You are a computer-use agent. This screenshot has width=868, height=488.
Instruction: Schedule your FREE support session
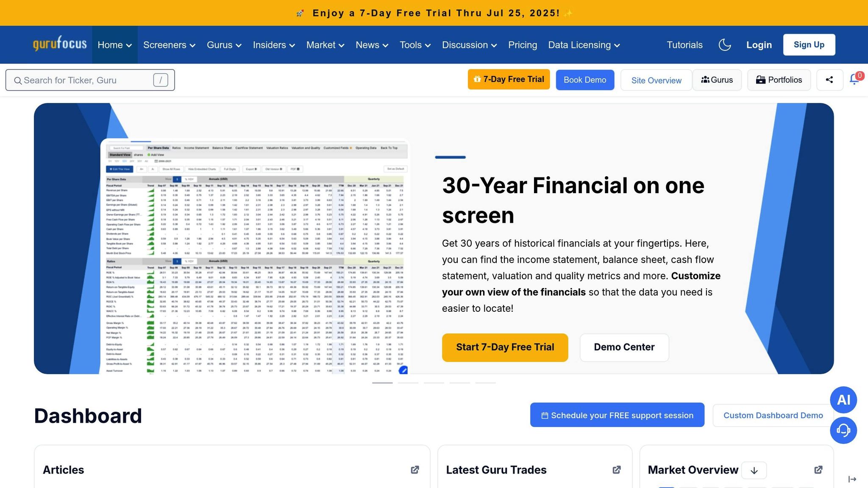coord(617,415)
